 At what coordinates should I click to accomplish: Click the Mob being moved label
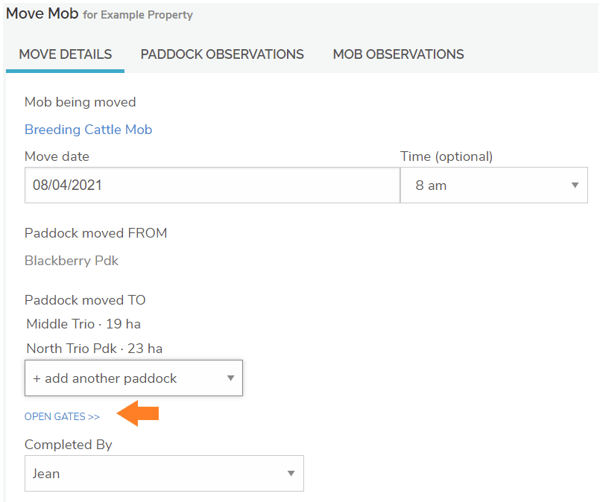click(x=80, y=102)
